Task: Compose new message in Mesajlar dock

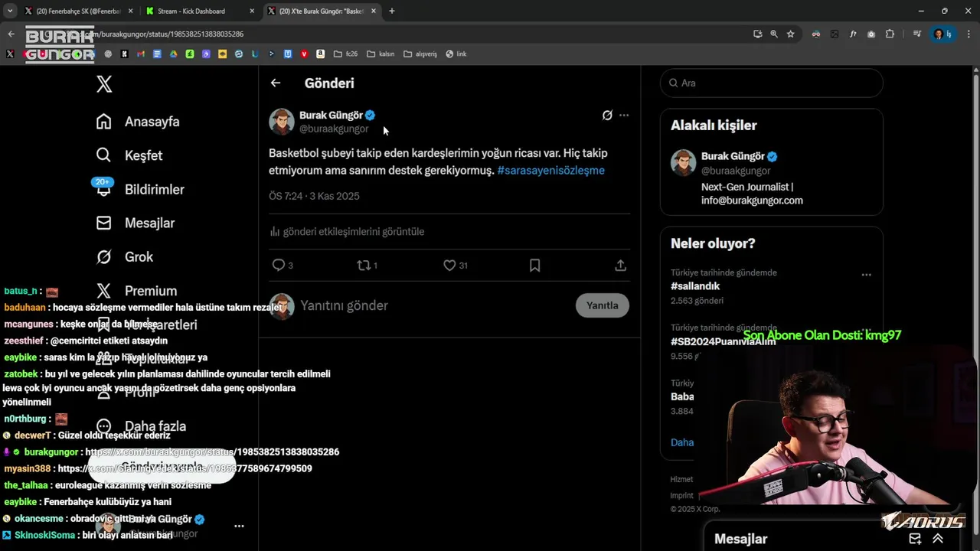Action: click(915, 539)
